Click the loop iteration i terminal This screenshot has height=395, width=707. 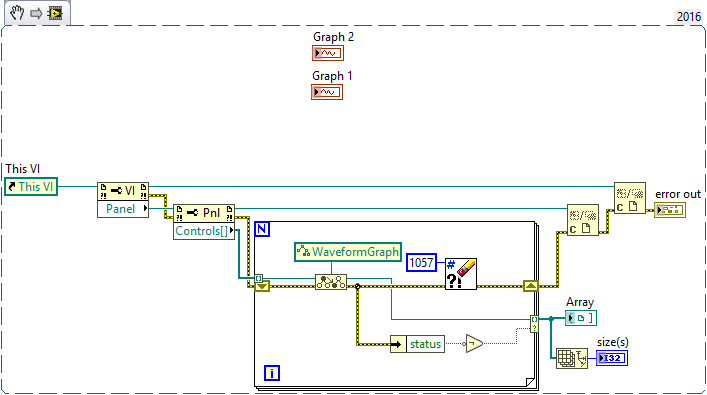pyautogui.click(x=272, y=373)
